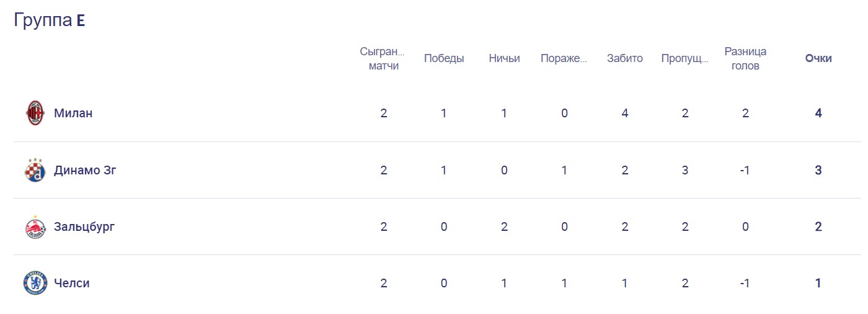This screenshot has width=868, height=314.
Task: Click the truncated Пропущено column header
Action: tap(684, 58)
